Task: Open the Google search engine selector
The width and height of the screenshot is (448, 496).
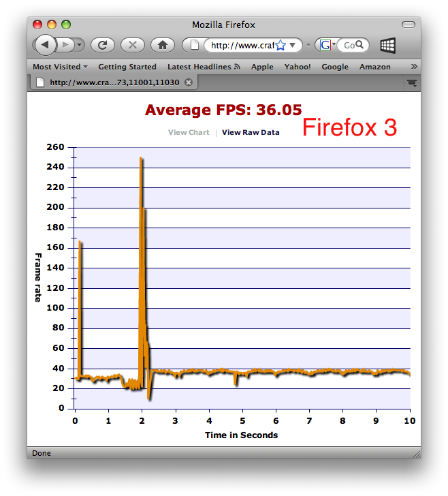Action: 327,45
